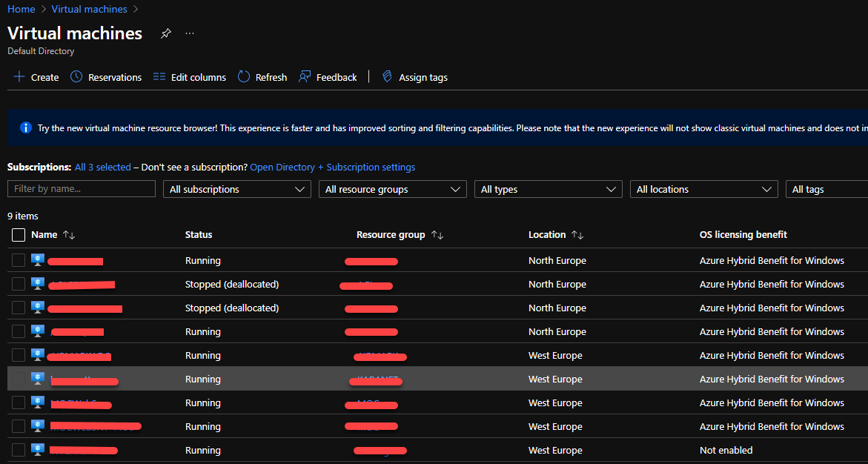Click the Filter by name input field

[x=82, y=189]
